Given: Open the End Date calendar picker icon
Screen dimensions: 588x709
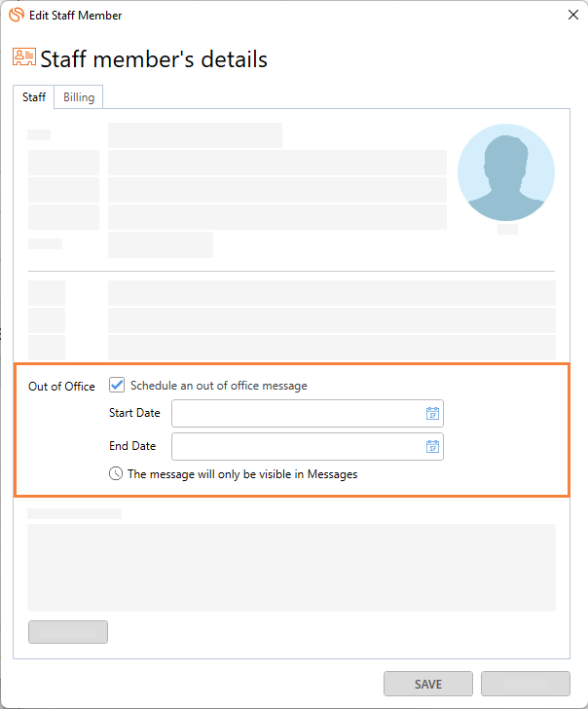Looking at the screenshot, I should (432, 447).
